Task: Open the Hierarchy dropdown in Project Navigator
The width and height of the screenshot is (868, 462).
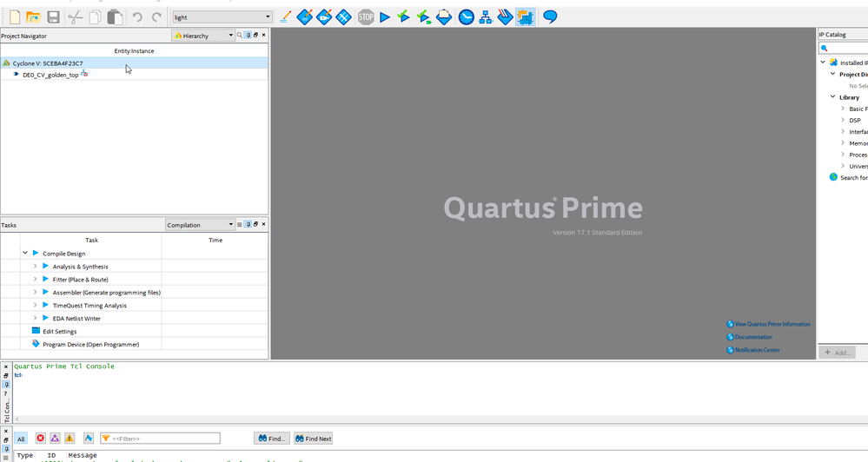Action: click(203, 36)
